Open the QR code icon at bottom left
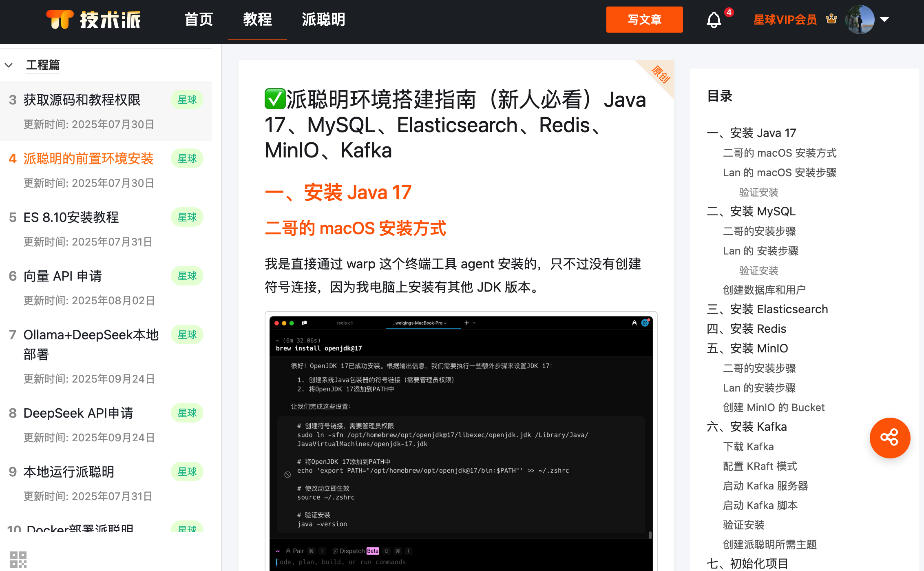Screen dimensions: 924x571 tap(18, 559)
